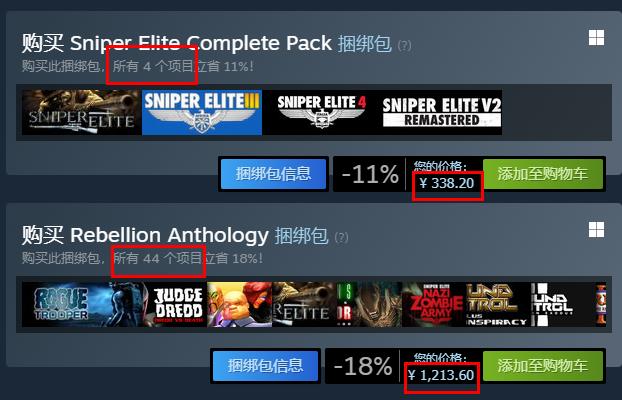
Task: Click the Sniper Elite Complete Pack bundle title
Action: 201,43
